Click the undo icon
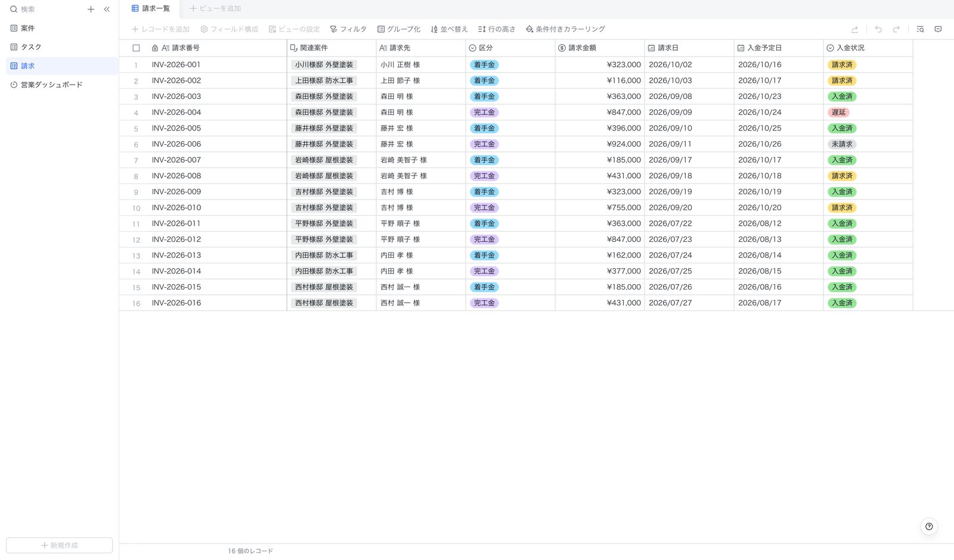Viewport: 954px width, 560px height. pos(878,29)
